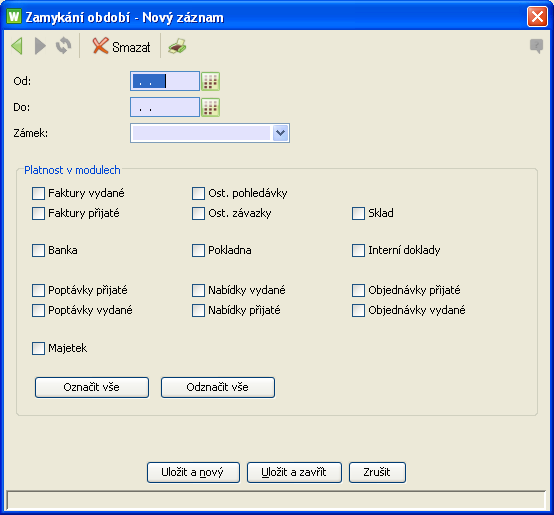
Task: Click into the Do date field
Action: click(x=165, y=107)
